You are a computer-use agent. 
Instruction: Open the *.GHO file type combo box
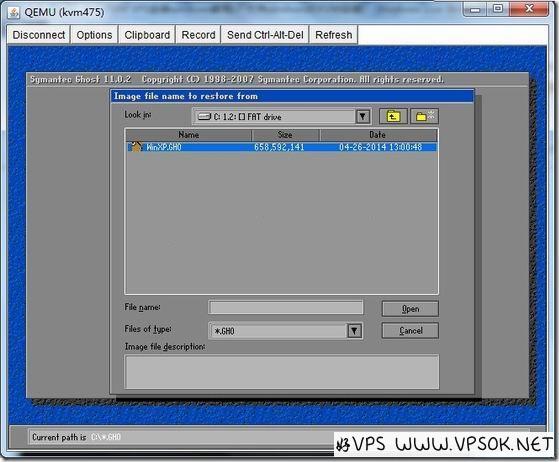click(286, 331)
